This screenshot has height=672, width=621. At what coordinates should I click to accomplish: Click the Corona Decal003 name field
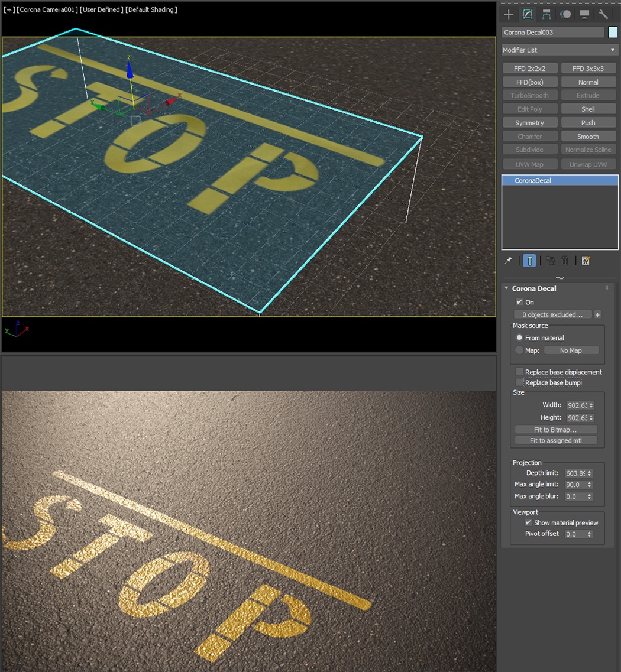click(x=553, y=32)
